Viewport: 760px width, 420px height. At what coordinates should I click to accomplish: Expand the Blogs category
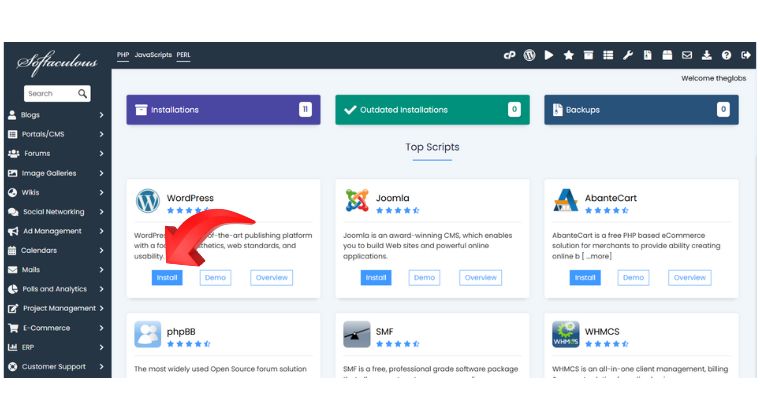click(56, 115)
